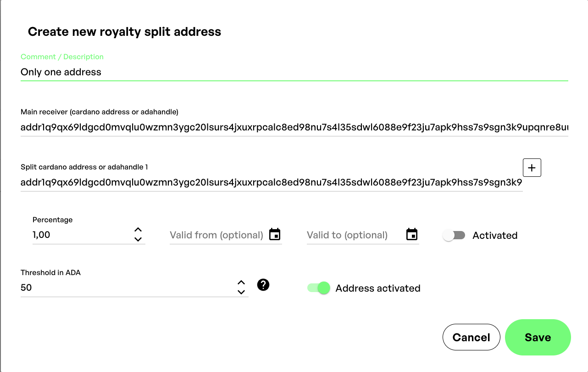This screenshot has height=372, width=588.
Task: Click the Percentage value field
Action: [80, 235]
